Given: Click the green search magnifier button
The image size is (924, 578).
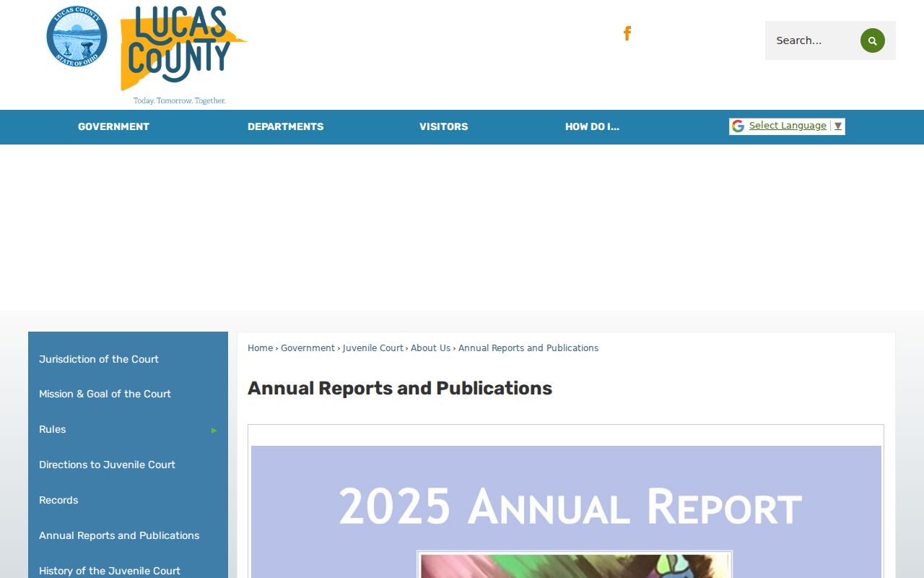Looking at the screenshot, I should (x=872, y=40).
